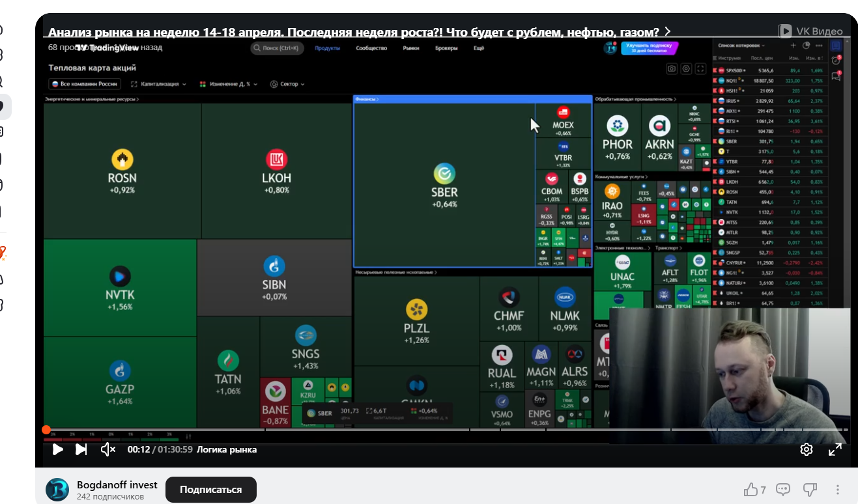Expand the Финансы sector header
The image size is (858, 504).
367,99
